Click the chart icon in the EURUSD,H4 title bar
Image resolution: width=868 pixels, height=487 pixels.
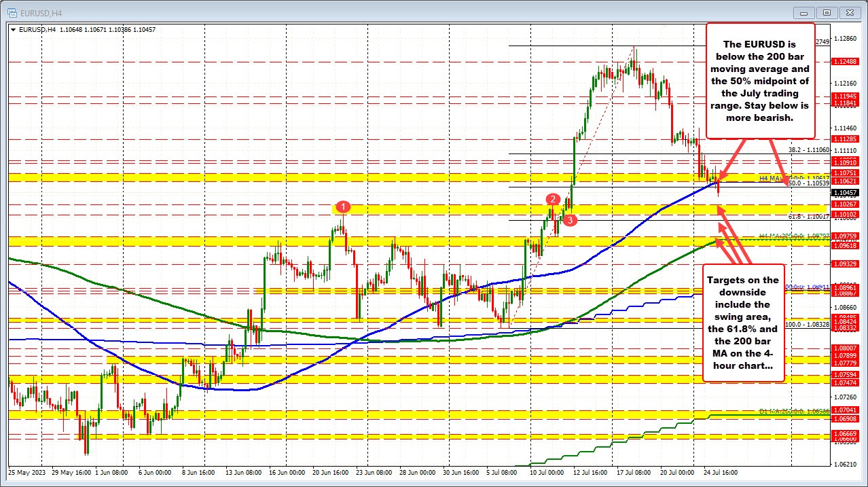coord(14,12)
